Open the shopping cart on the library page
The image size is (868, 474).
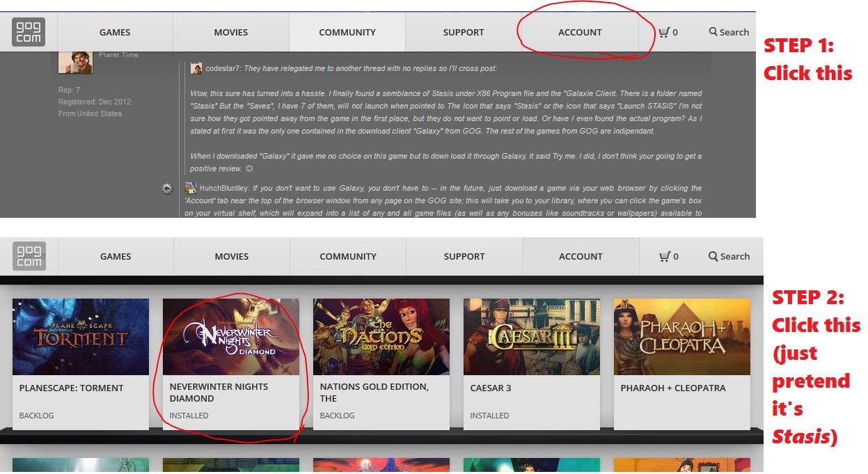pyautogui.click(x=665, y=256)
